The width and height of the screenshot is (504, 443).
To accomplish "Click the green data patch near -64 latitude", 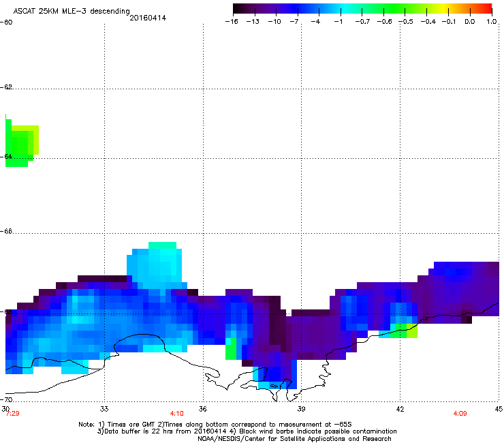I will point(22,143).
